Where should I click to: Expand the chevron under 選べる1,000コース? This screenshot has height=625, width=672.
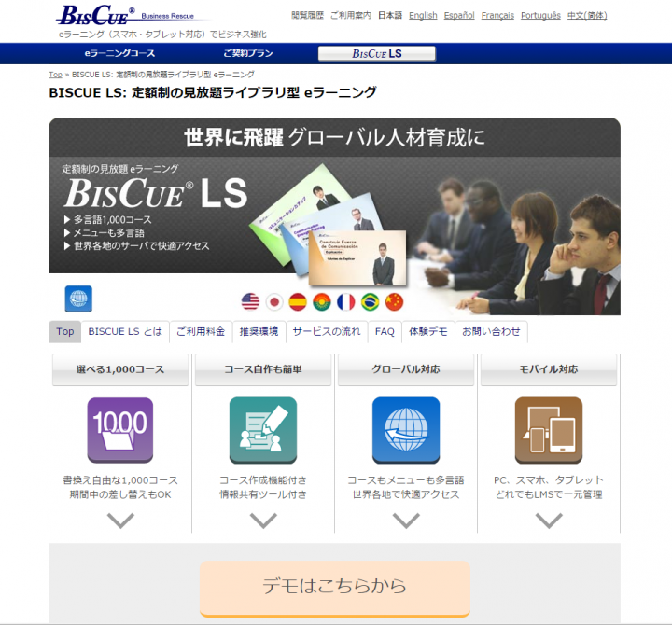(120, 521)
